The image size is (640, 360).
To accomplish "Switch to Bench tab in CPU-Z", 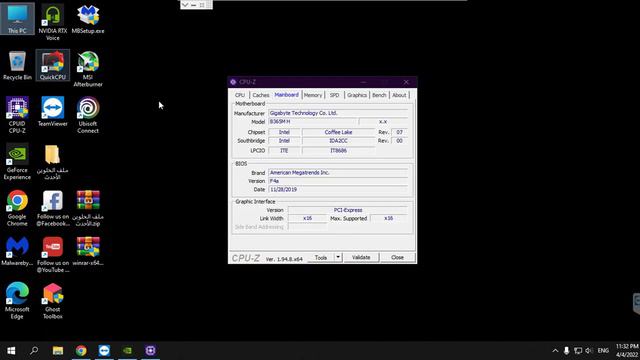I will tap(379, 95).
